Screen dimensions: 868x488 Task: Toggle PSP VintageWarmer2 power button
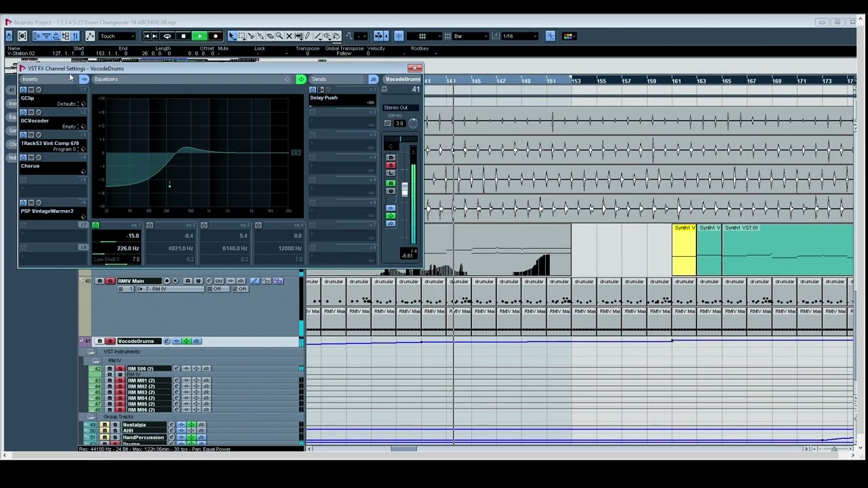tap(23, 203)
